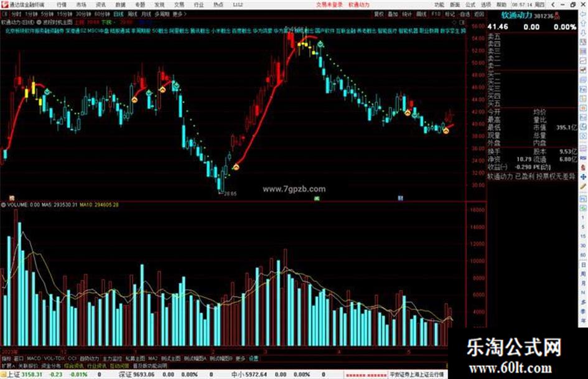Screen dimensions: 588x379
Task: Select the CCI indicator tab
Action: [x=72, y=358]
